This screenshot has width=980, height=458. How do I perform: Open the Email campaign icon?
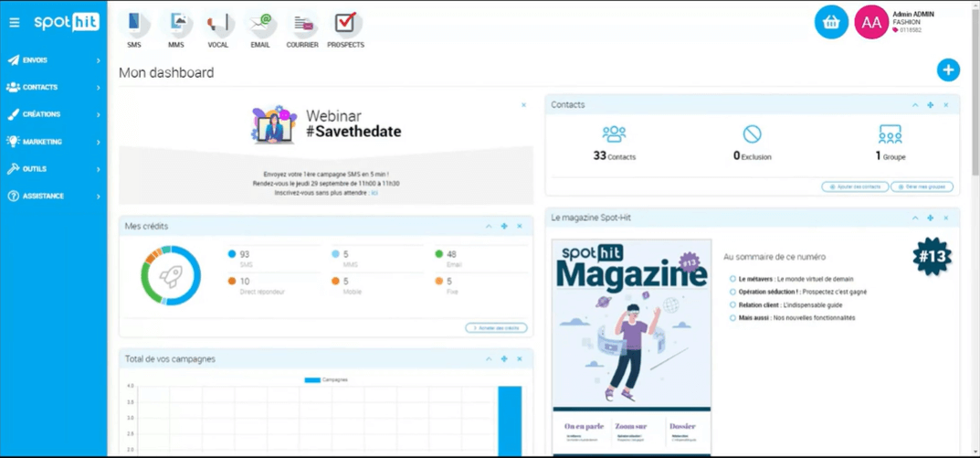(260, 24)
